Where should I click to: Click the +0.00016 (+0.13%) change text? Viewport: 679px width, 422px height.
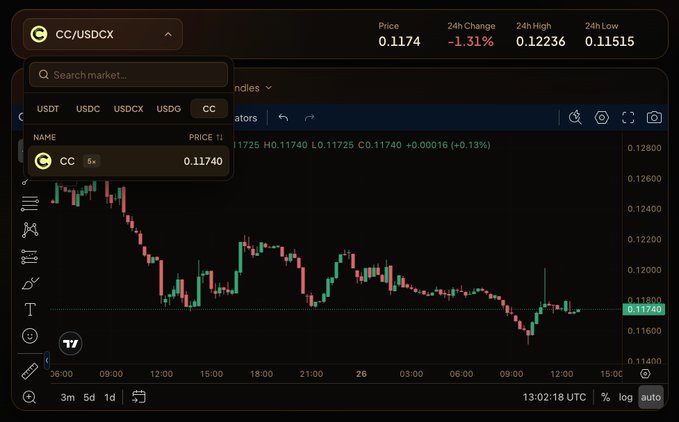[448, 145]
